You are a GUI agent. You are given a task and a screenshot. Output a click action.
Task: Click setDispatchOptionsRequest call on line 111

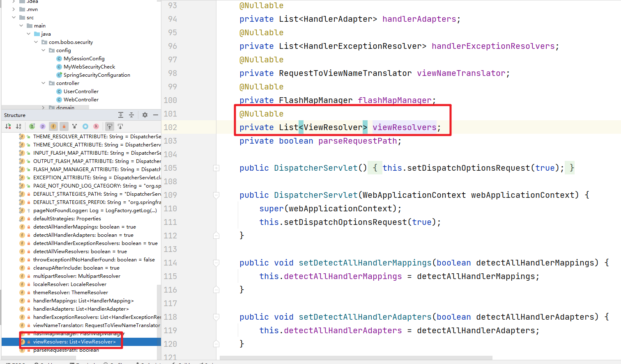[x=345, y=222]
